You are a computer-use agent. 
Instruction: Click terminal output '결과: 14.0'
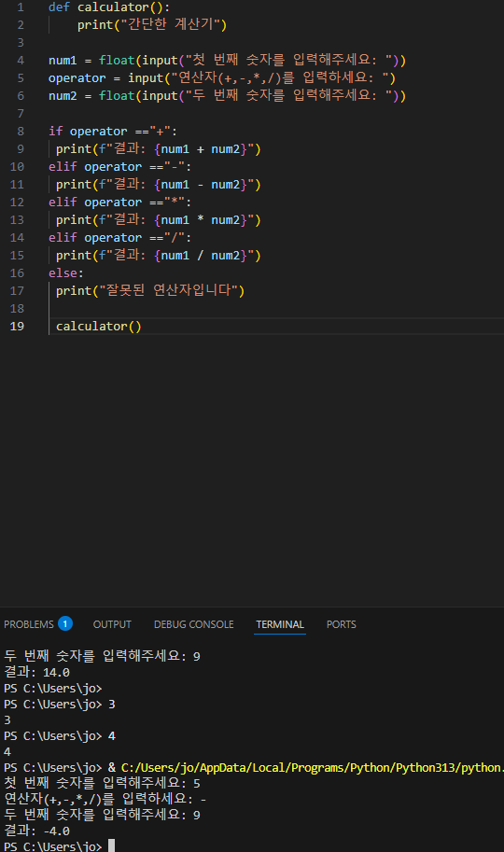coord(37,672)
